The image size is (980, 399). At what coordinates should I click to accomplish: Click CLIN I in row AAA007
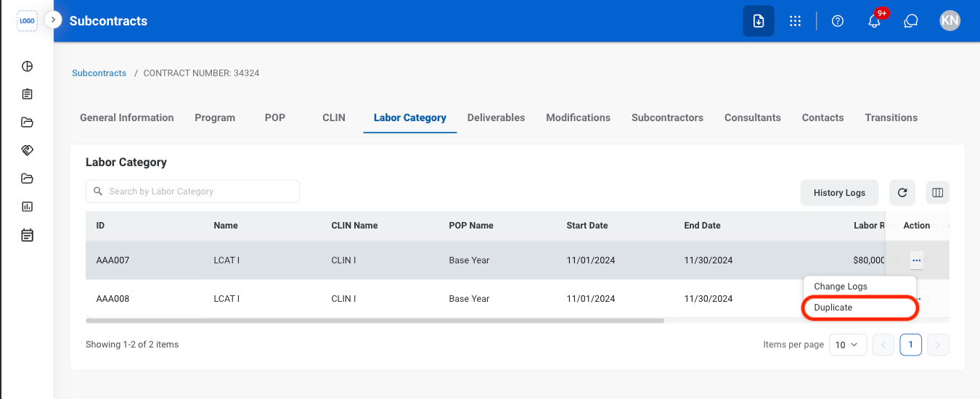[x=343, y=260]
